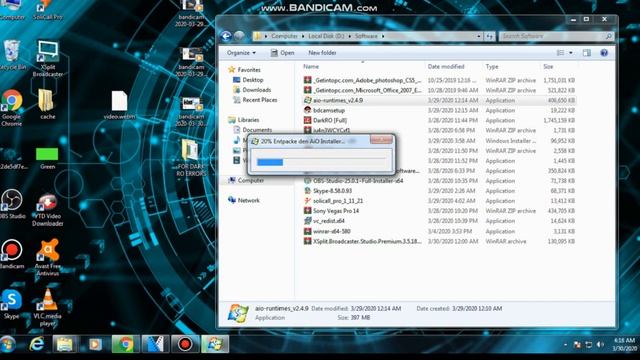The width and height of the screenshot is (640, 360).
Task: Select the FOR DARK RO ERRORS folder
Action: click(191, 158)
